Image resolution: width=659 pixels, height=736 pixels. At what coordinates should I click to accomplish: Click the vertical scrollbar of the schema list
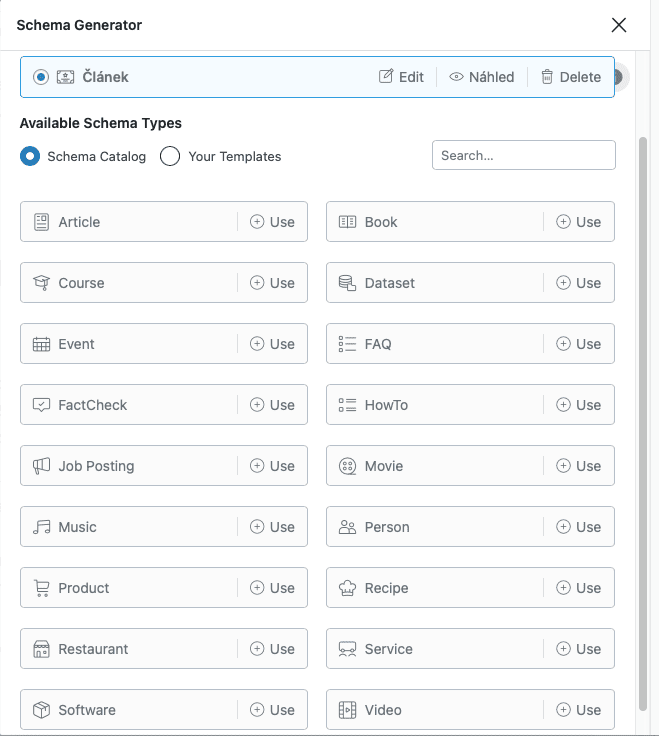coord(643,400)
